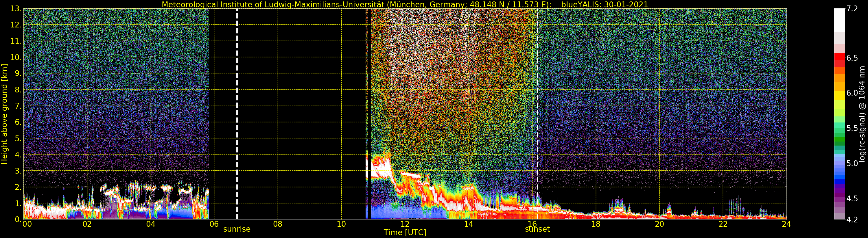Click the "log(rc-signal) @ 1064 nm" colorbar label

pos(862,114)
